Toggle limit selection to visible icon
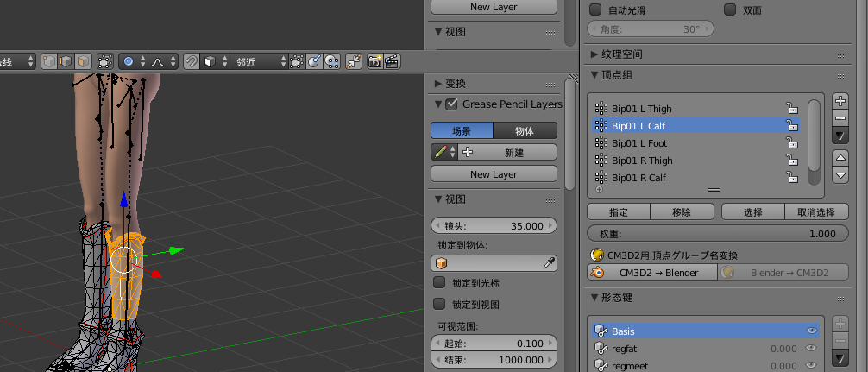This screenshot has height=372, width=868. tap(104, 61)
